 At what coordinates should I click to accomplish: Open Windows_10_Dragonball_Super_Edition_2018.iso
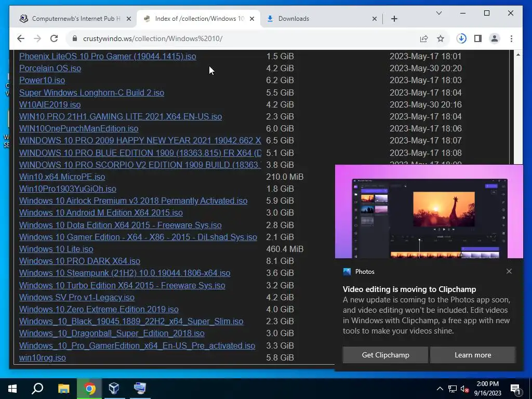click(x=112, y=333)
